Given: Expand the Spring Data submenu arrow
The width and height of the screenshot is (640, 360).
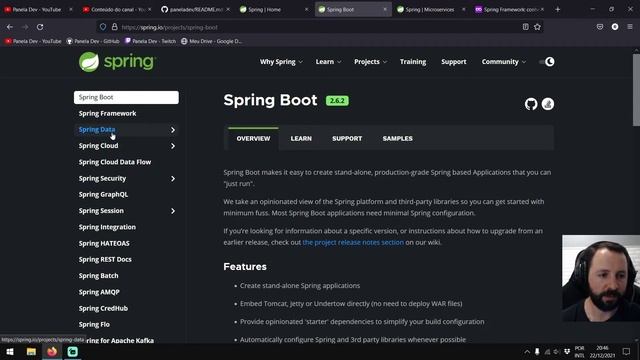Looking at the screenshot, I should click(x=173, y=130).
